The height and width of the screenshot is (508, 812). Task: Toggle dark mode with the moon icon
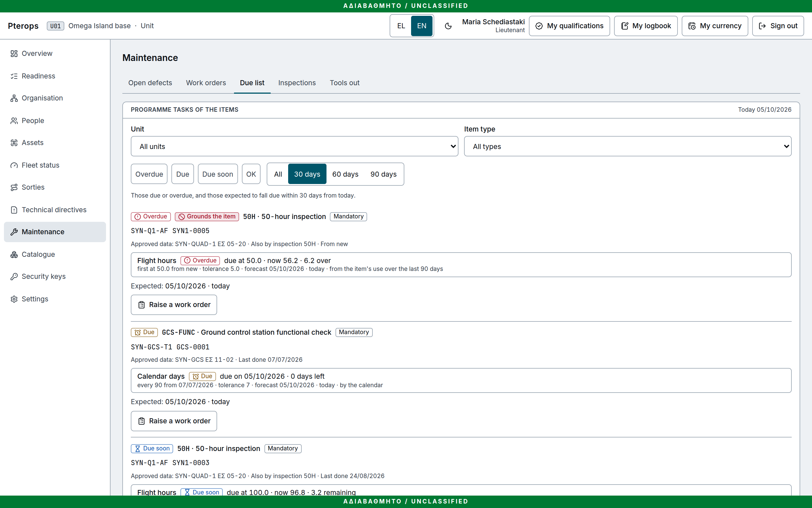click(x=448, y=26)
